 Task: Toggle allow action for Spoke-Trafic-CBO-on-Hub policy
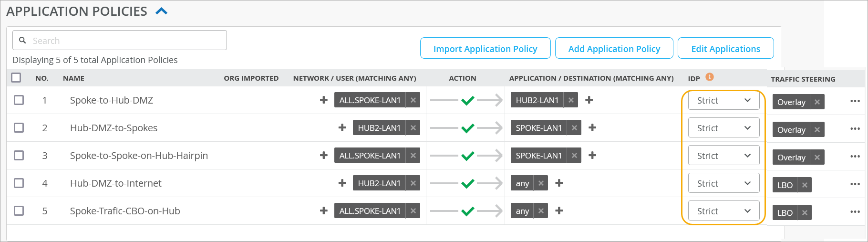[467, 211]
